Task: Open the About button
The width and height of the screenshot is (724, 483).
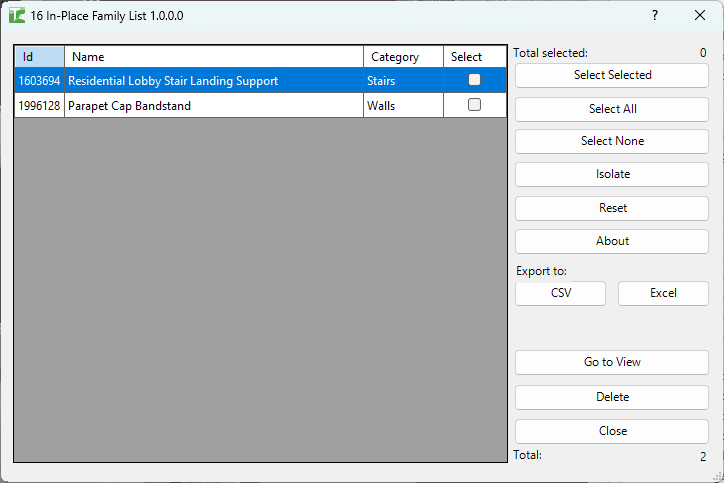Action: pos(612,242)
